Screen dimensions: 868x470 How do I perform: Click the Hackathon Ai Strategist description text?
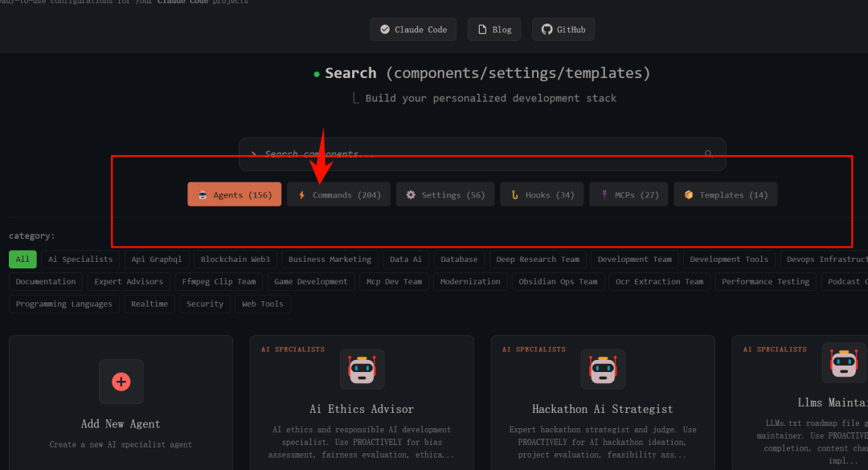[603, 443]
